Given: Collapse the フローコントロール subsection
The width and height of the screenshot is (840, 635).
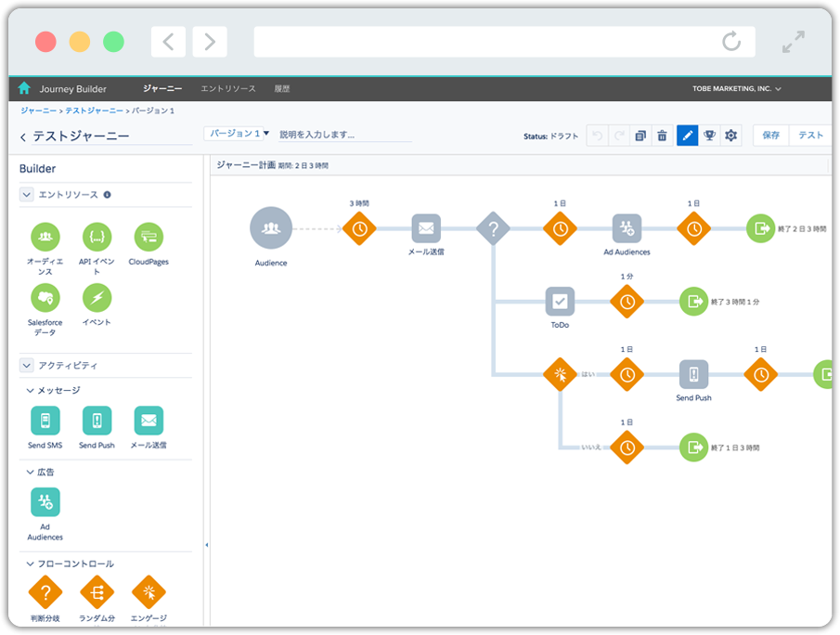Looking at the screenshot, I should click(30, 564).
